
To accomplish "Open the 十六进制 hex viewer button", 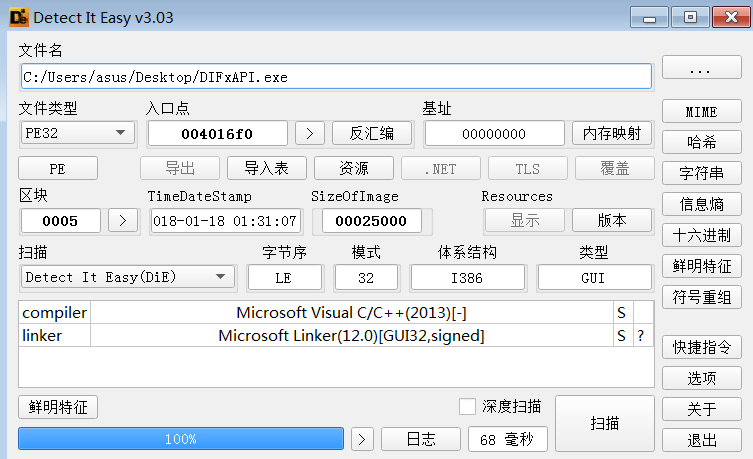I will [702, 235].
